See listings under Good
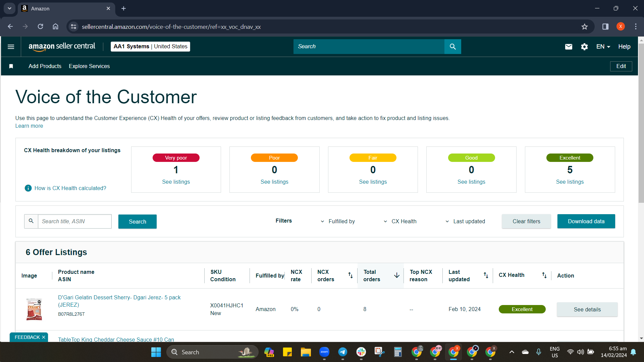This screenshot has width=644, height=362. tap(471, 182)
